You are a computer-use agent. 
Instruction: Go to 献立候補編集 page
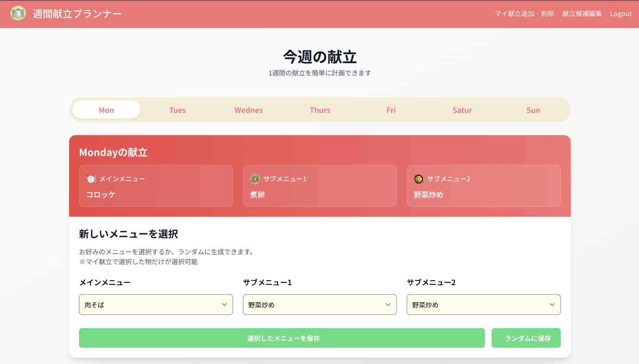pos(582,14)
